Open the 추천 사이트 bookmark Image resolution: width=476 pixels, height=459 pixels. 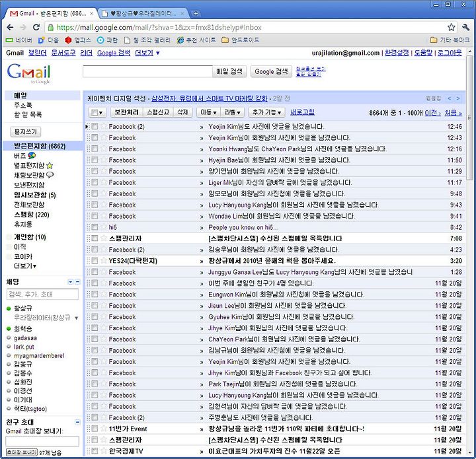pos(196,40)
